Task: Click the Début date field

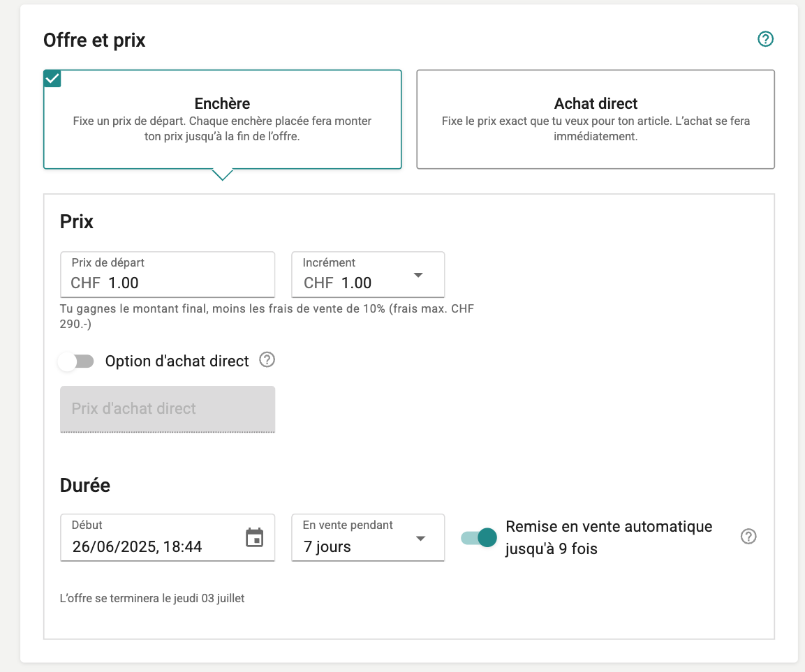Action: tap(168, 537)
